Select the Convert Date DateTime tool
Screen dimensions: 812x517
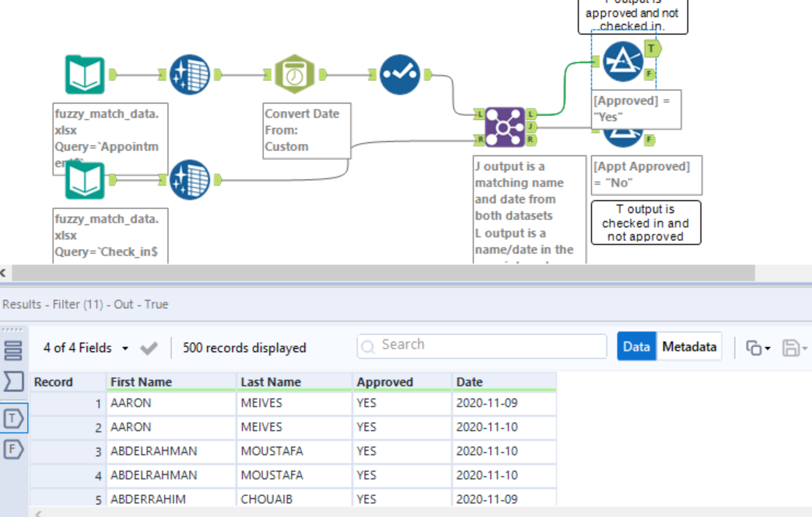pos(294,73)
